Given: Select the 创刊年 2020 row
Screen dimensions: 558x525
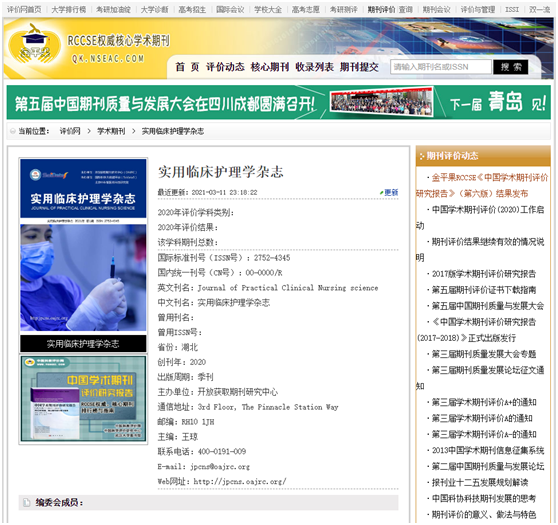Looking at the screenshot, I should (182, 362).
